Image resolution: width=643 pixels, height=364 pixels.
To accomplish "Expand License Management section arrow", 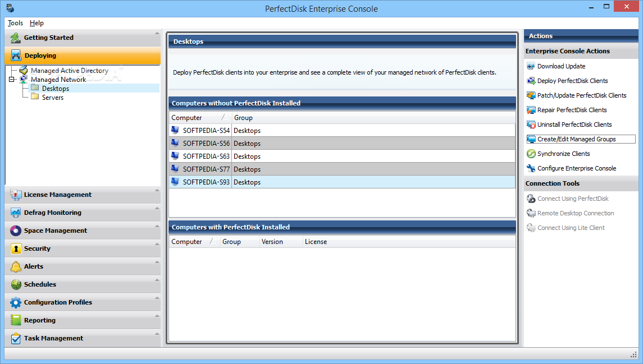I will coord(157,190).
